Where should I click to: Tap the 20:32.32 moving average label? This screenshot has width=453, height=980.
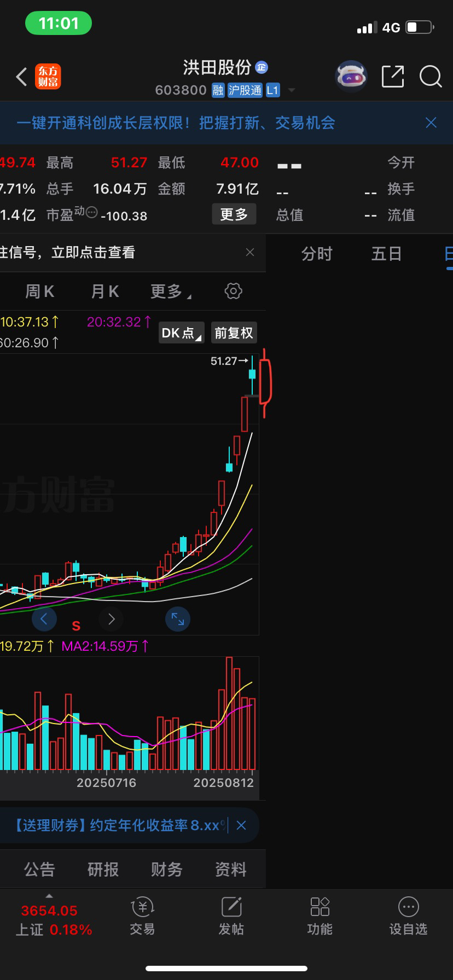pyautogui.click(x=119, y=322)
